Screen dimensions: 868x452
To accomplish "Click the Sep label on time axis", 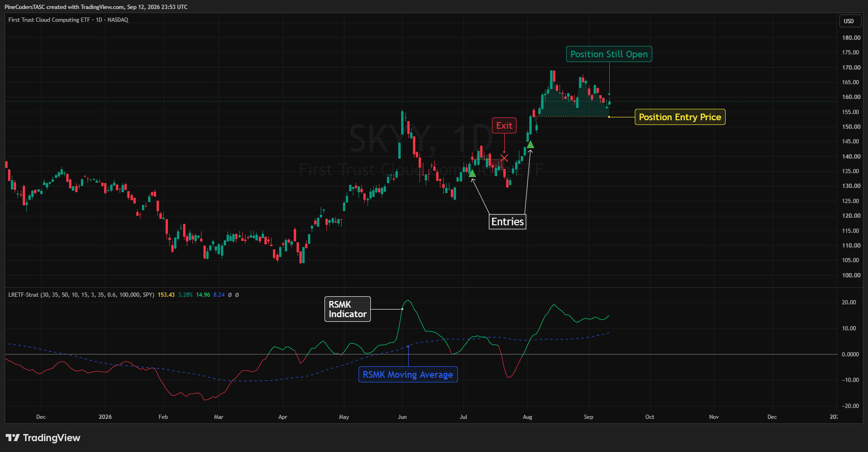I will [588, 417].
